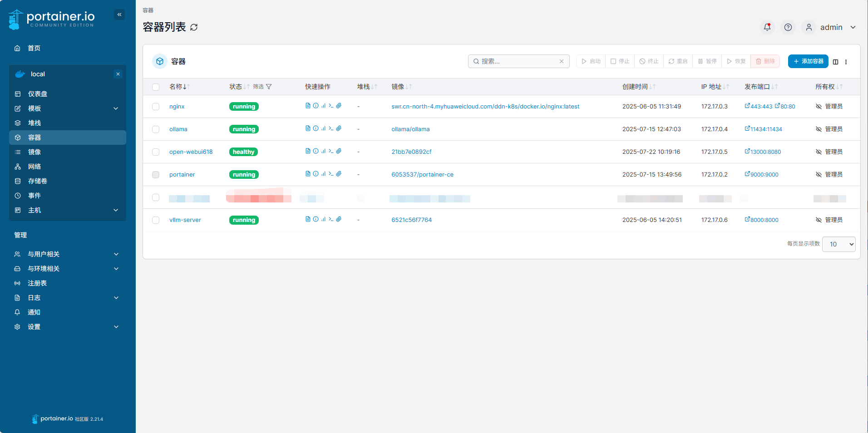Open 堆栈 in sidebar
The height and width of the screenshot is (433, 868).
pyautogui.click(x=68, y=123)
